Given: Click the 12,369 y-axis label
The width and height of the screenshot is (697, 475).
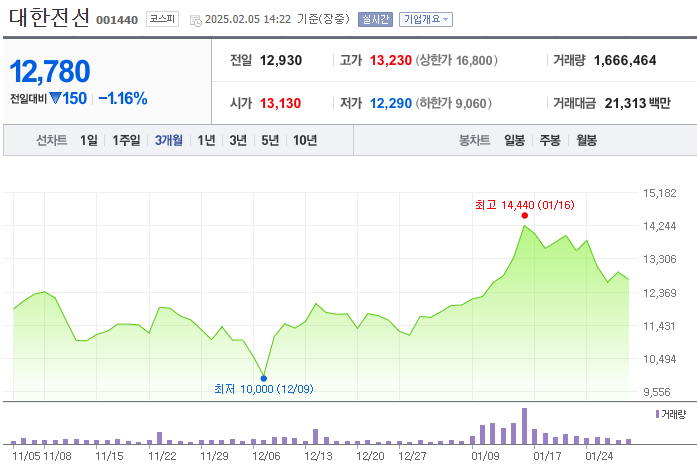Looking at the screenshot, I should point(660,293).
